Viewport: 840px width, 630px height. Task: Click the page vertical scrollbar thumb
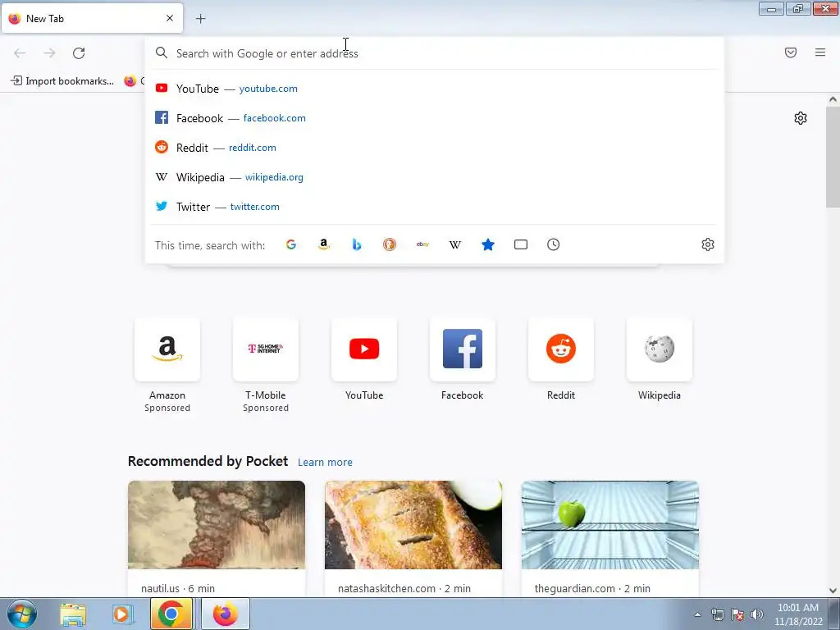[833, 157]
